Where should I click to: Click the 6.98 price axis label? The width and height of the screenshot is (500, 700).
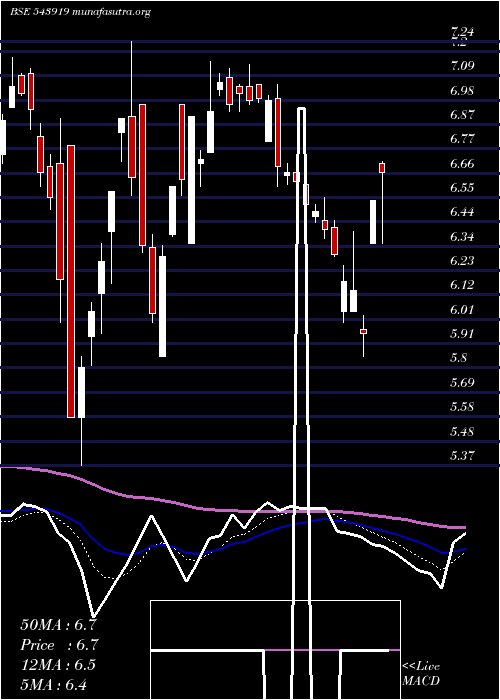(462, 91)
